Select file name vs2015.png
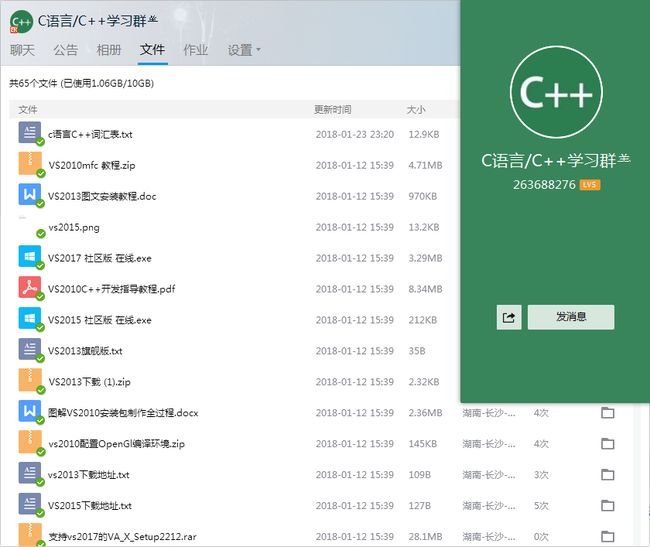Image resolution: width=650 pixels, height=547 pixels. [x=74, y=228]
